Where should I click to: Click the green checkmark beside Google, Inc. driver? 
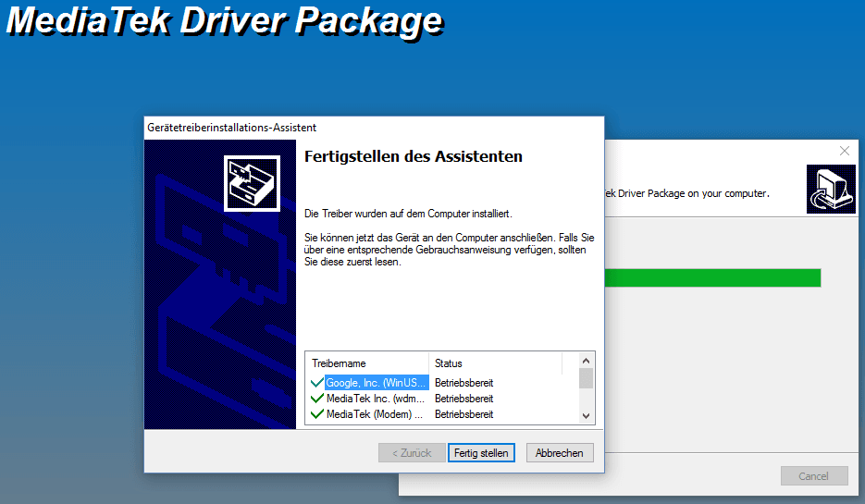[x=317, y=383]
